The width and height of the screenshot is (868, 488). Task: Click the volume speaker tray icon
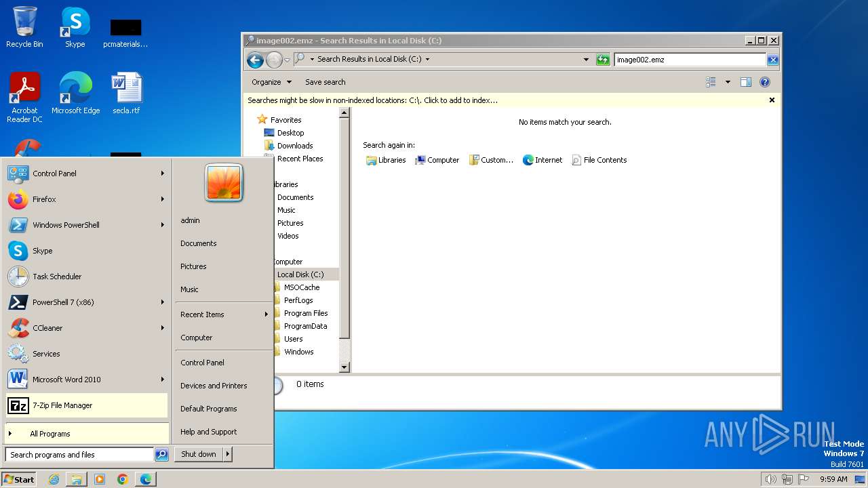(770, 479)
